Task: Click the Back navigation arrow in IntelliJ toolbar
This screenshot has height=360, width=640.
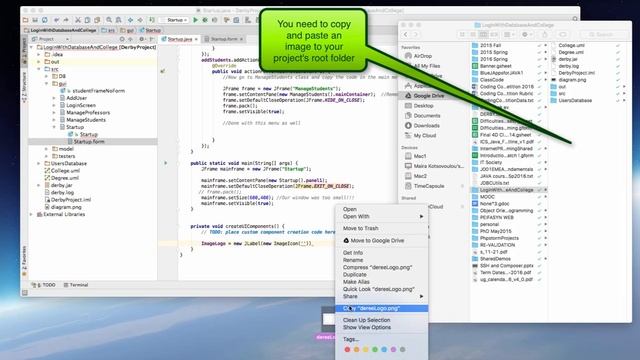Action: point(130,20)
